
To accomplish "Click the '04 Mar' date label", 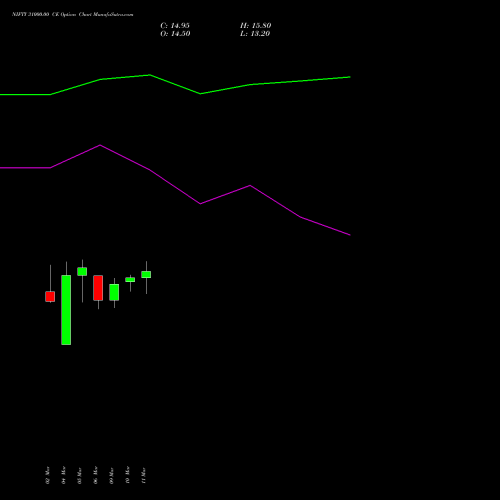I will click(64, 475).
